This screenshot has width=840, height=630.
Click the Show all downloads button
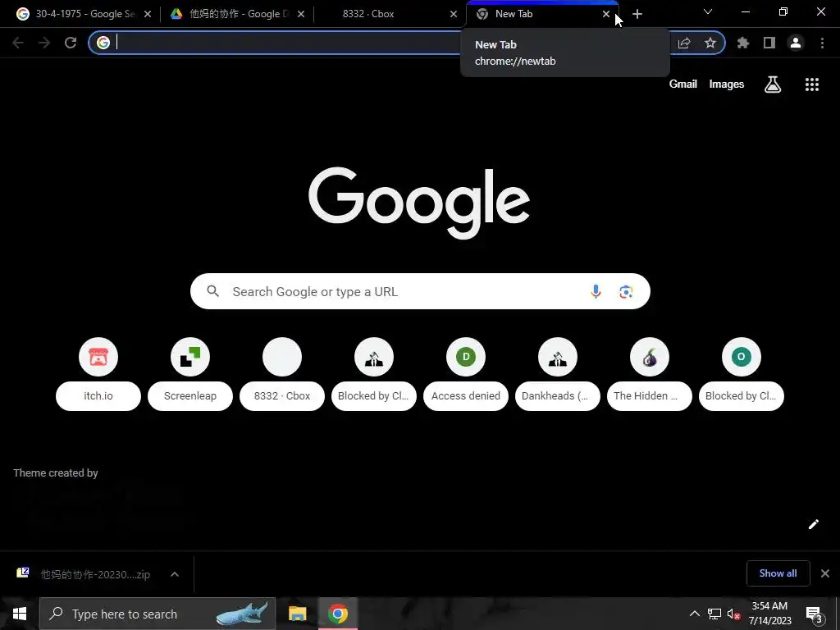pos(778,573)
